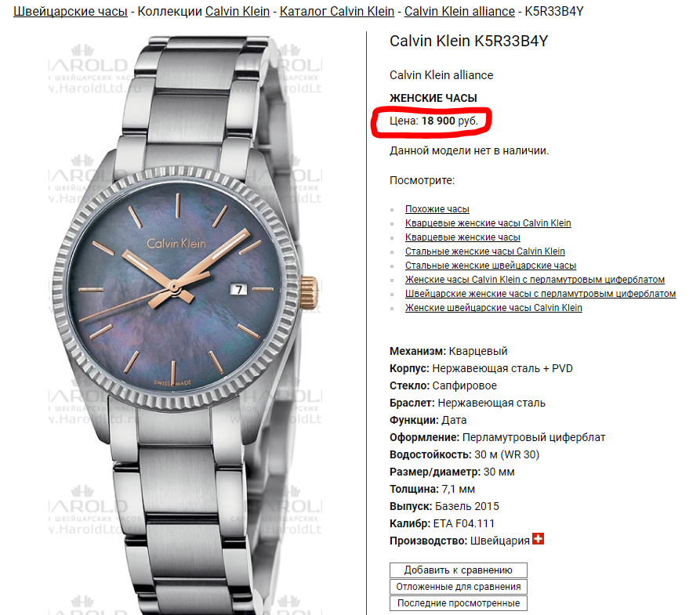Open the Кварцевые женские часы link
The height and width of the screenshot is (615, 700).
pos(462,237)
